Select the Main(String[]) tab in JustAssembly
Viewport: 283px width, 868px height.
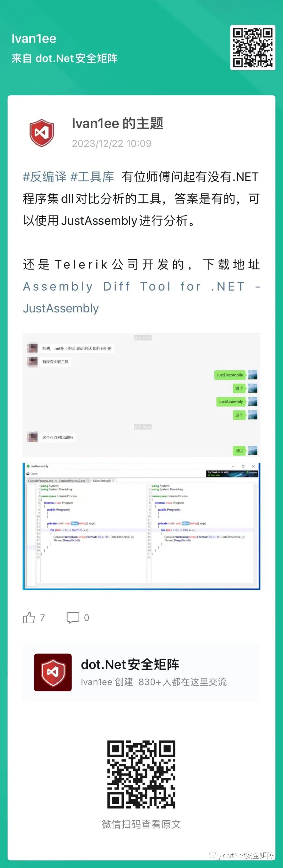point(103,481)
